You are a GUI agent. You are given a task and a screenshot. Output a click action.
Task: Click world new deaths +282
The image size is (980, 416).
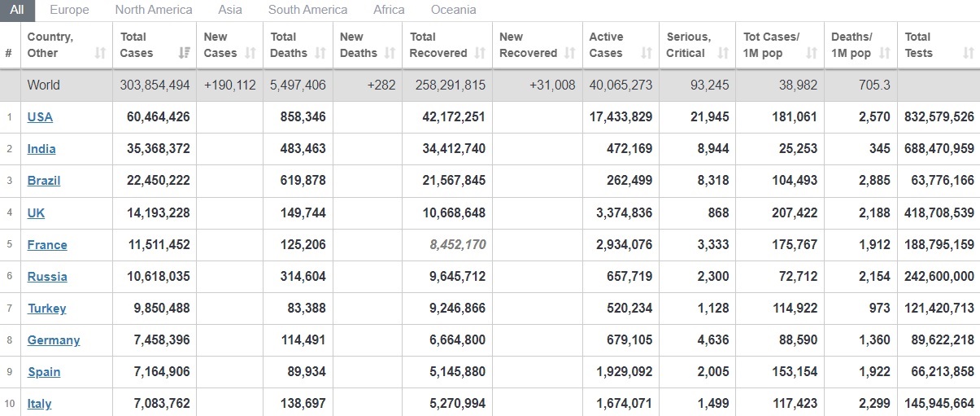click(x=381, y=85)
